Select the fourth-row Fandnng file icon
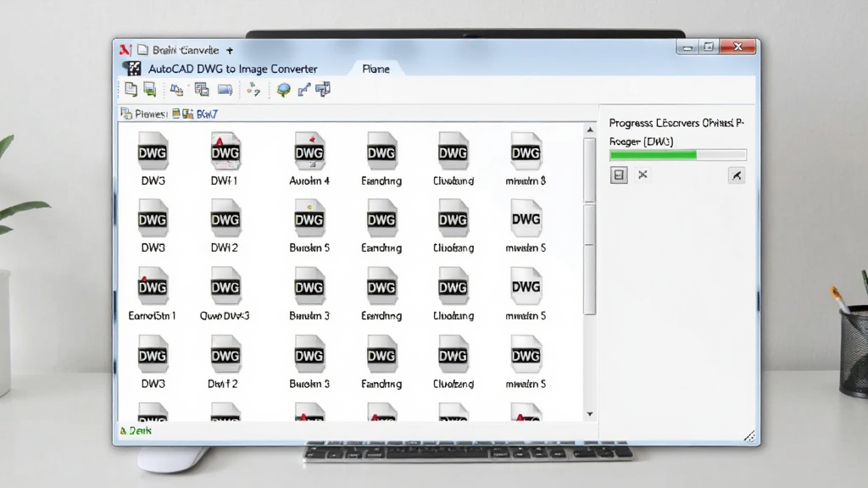This screenshot has height=488, width=868. [x=381, y=354]
